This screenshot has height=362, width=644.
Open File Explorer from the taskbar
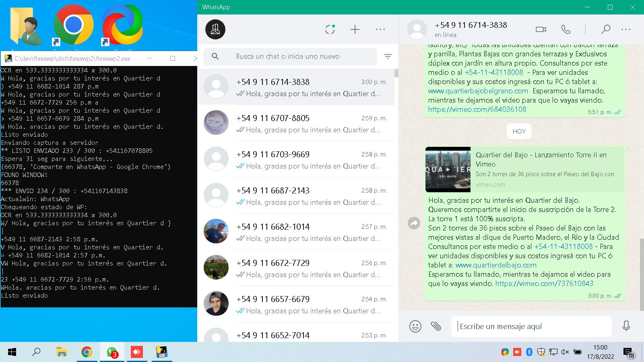pos(62,352)
